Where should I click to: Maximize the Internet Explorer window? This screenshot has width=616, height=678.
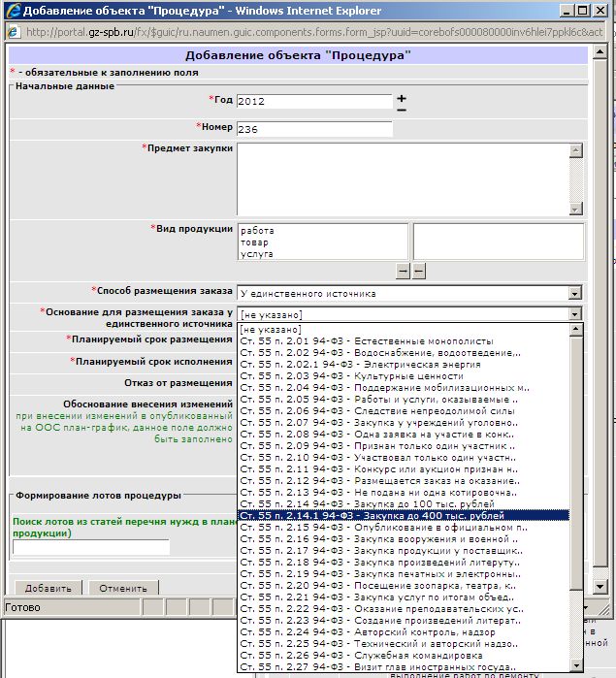(x=583, y=11)
